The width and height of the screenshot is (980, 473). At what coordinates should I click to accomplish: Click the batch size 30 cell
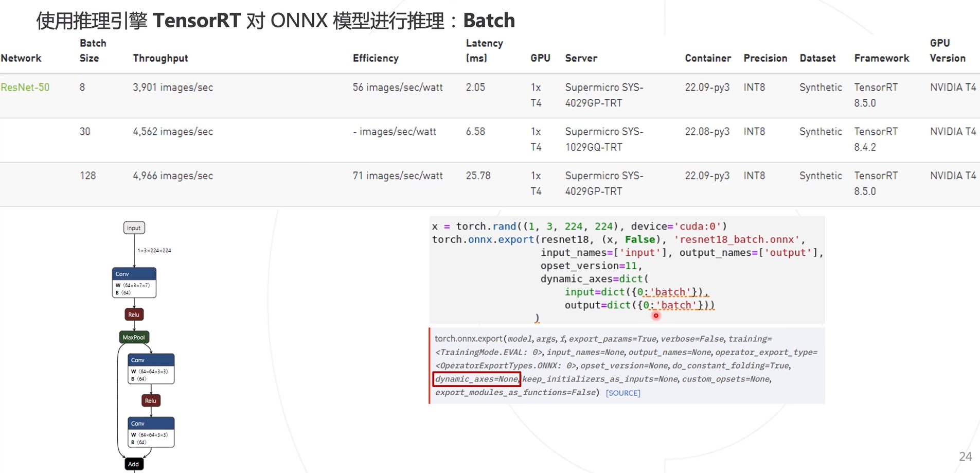click(x=85, y=132)
